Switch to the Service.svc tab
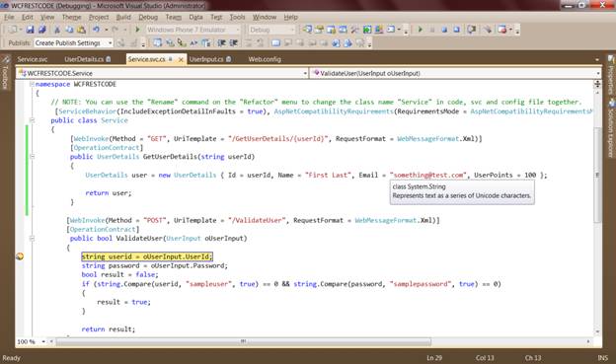The width and height of the screenshot is (616, 364). 33,59
